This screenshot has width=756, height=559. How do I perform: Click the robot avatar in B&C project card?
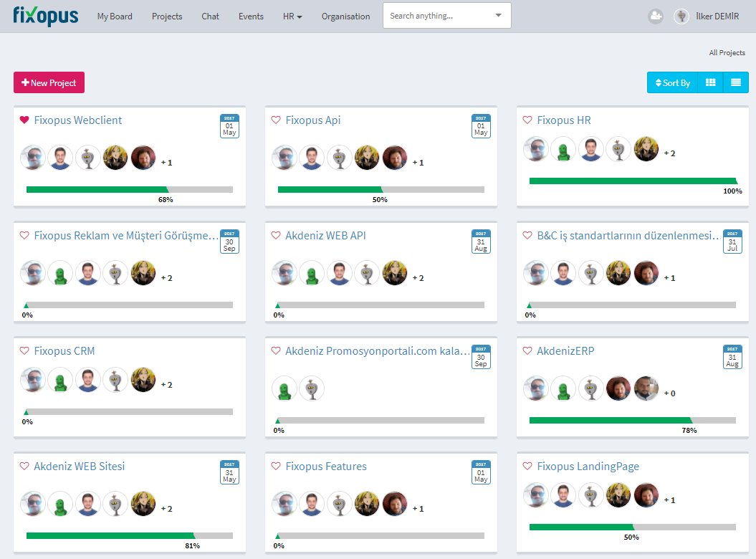pos(591,273)
